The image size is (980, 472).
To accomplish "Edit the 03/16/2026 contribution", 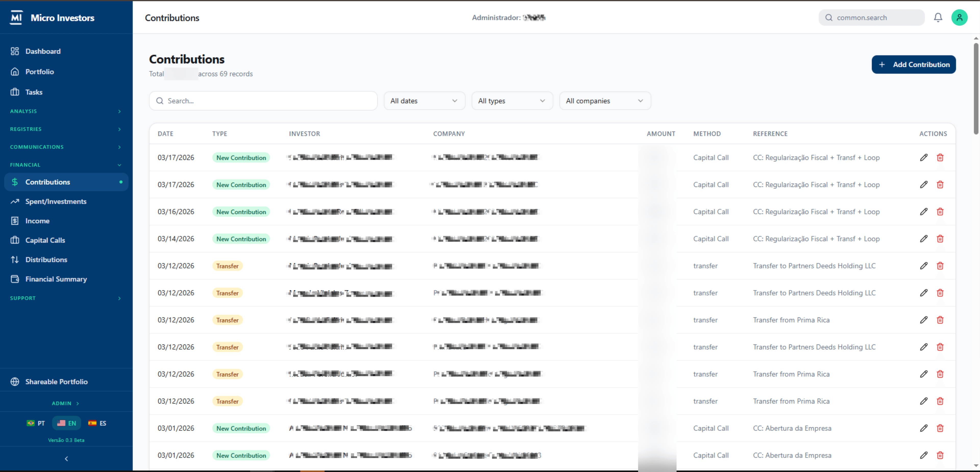I will click(923, 212).
